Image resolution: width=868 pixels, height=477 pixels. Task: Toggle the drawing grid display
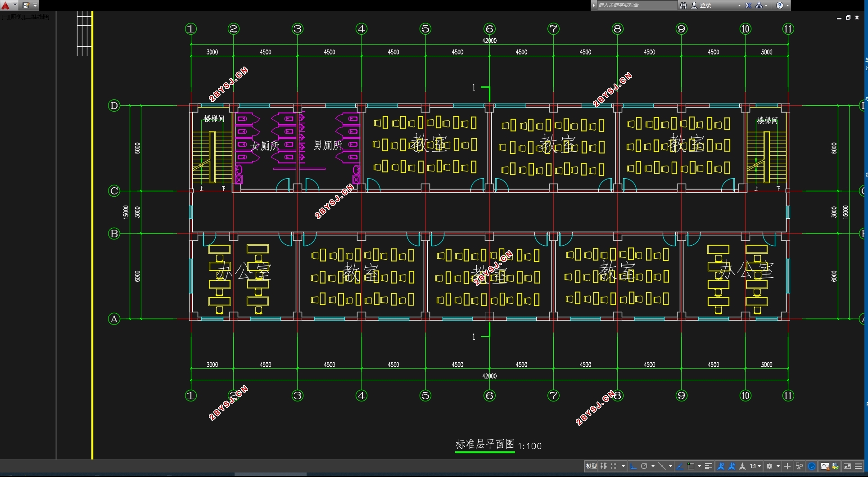coord(604,466)
